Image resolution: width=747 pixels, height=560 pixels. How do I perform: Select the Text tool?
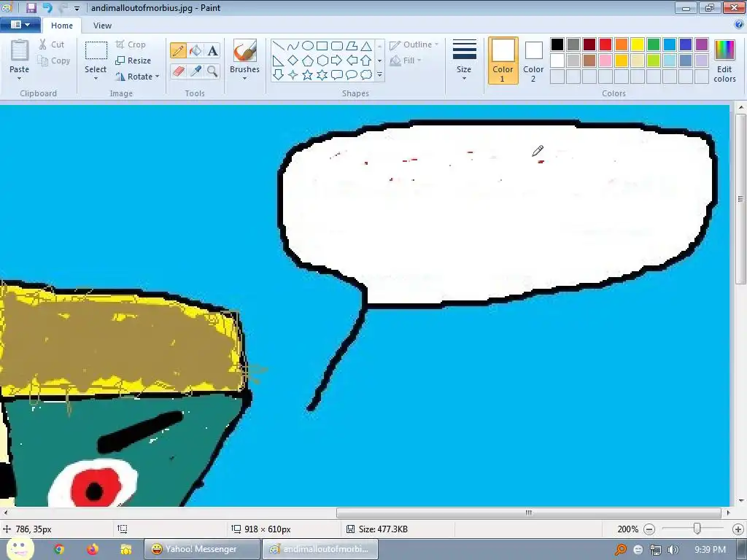(212, 50)
